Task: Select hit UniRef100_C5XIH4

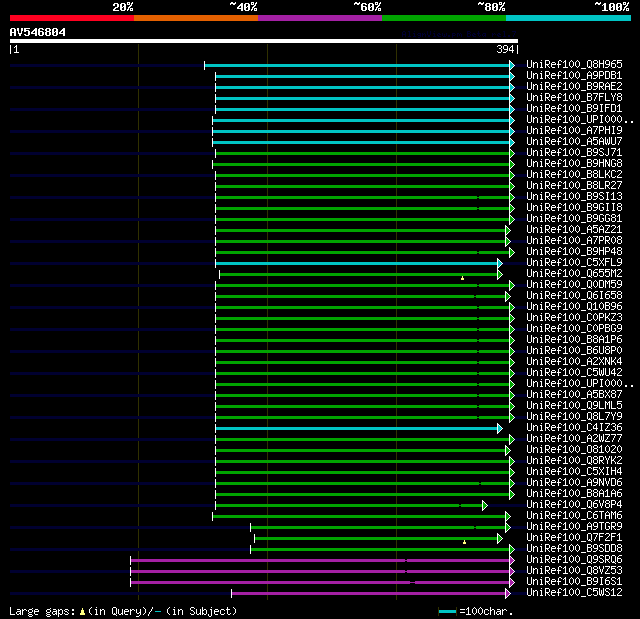Action: click(x=574, y=472)
